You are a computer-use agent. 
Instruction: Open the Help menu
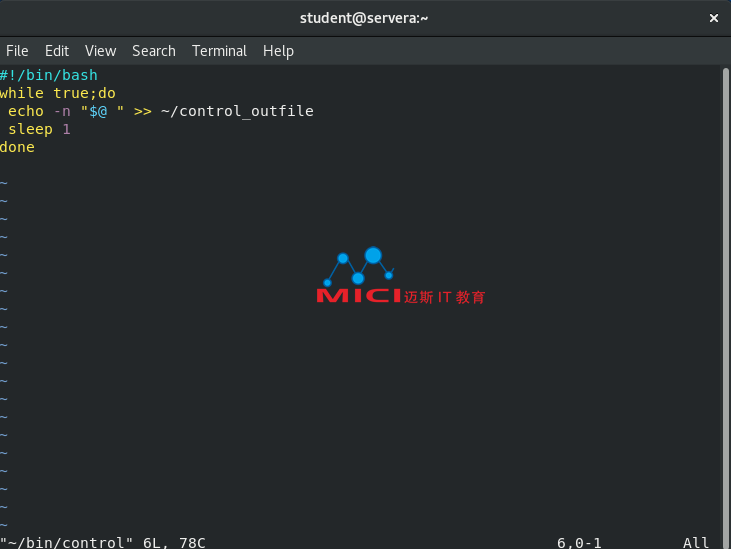[278, 51]
